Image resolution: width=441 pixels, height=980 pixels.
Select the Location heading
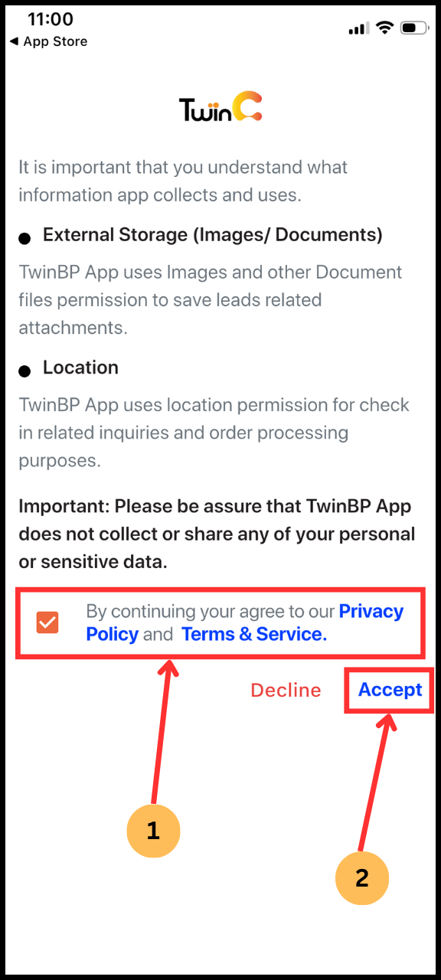click(x=80, y=367)
